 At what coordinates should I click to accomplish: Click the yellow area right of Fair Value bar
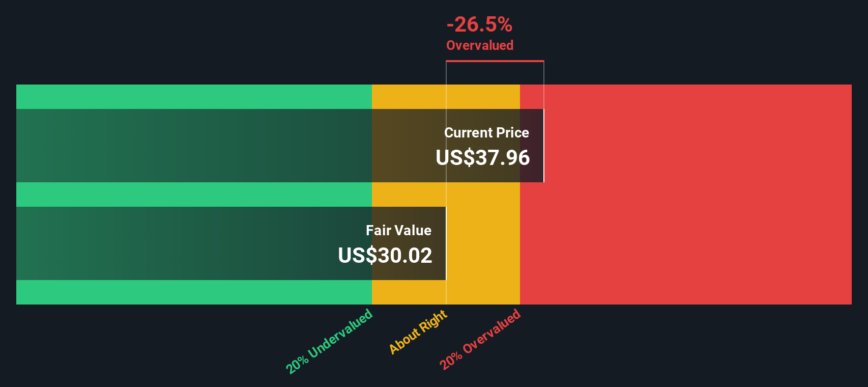483,243
